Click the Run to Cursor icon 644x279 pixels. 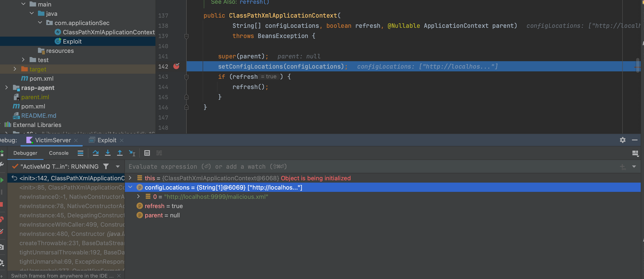(x=132, y=153)
